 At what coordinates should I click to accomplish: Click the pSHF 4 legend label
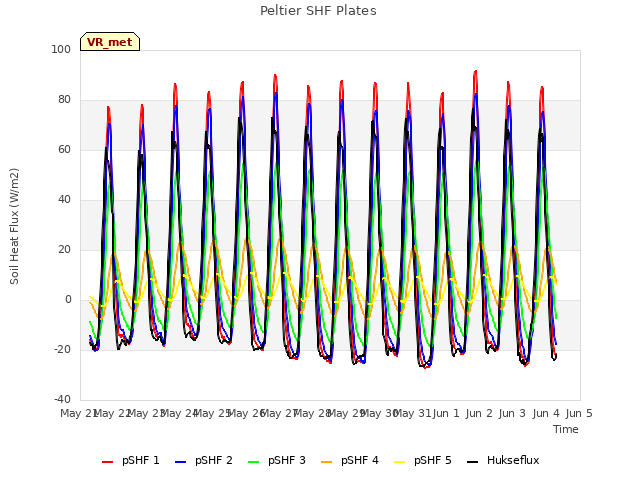pos(360,460)
